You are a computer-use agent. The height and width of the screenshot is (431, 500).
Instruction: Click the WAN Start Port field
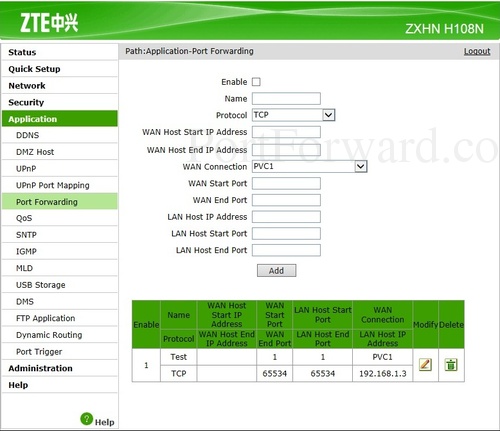point(286,183)
